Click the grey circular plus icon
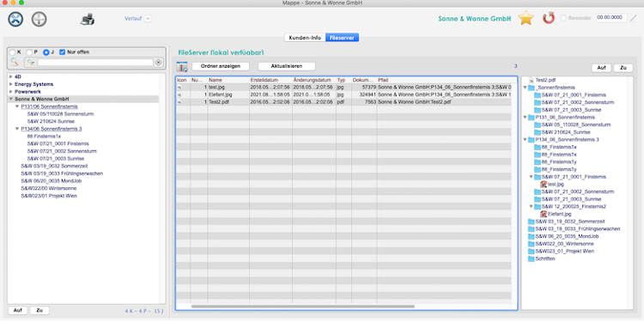Image resolution: width=644 pixels, height=322 pixels. point(39,19)
